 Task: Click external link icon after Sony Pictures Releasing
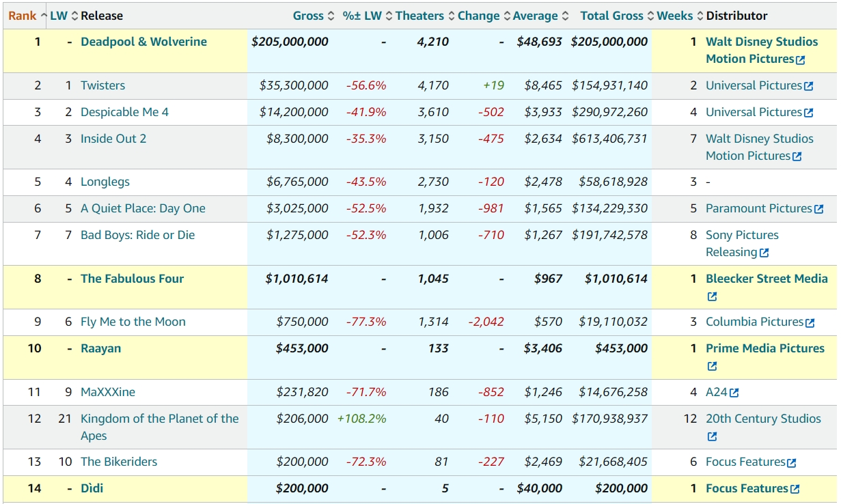click(x=764, y=253)
